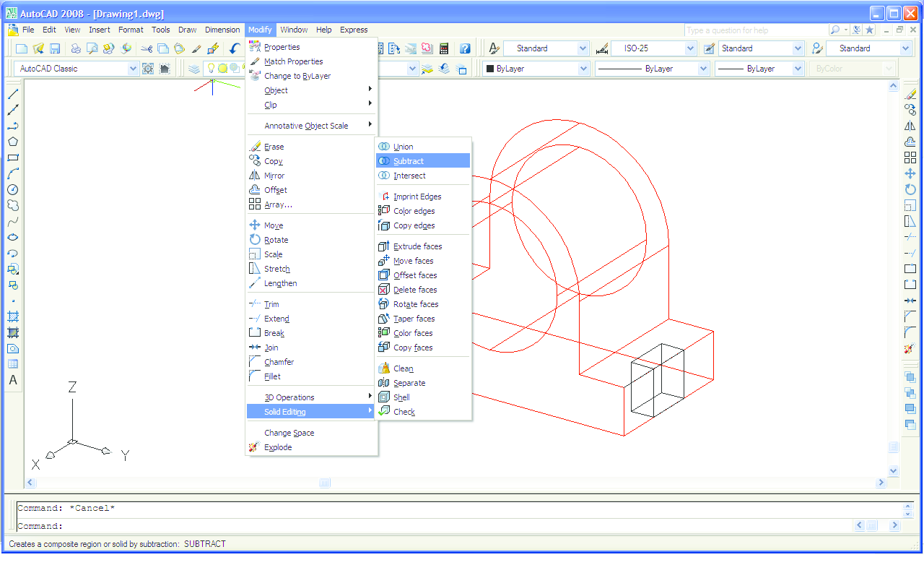
Task: Select the Spline tool
Action: 13,221
